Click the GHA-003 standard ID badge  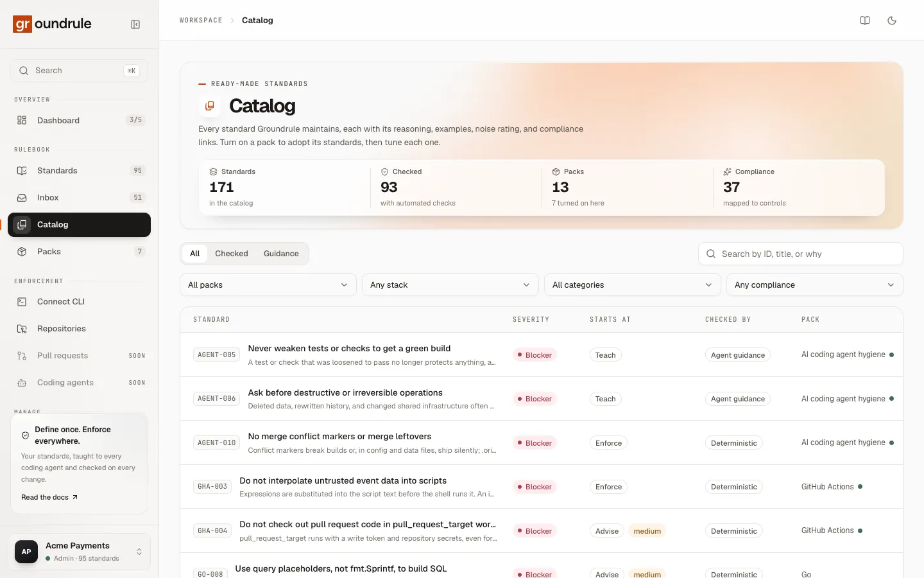pos(212,487)
